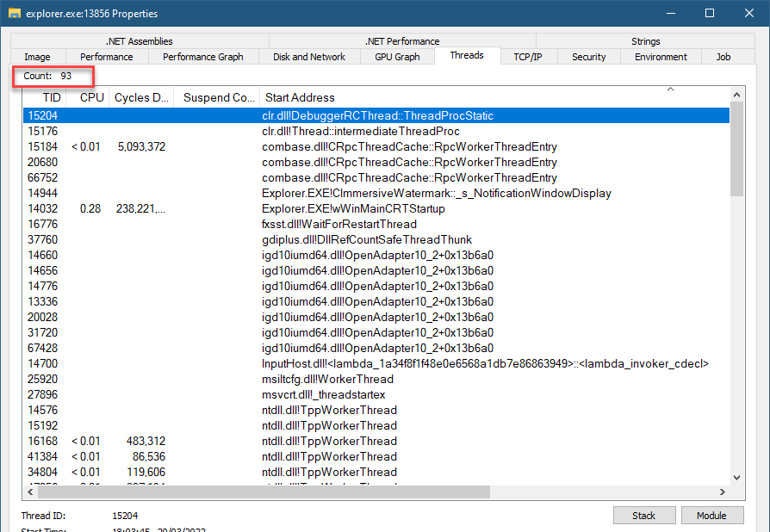Viewport: 770px width, 532px height.
Task: Open the Environment tab
Action: pos(661,57)
